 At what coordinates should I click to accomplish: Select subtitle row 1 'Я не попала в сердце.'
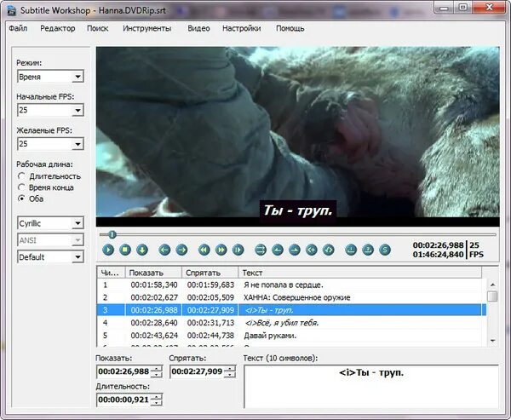pos(291,285)
